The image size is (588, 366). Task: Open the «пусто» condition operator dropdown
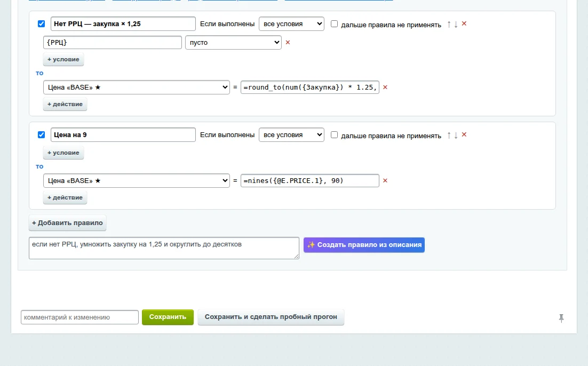pyautogui.click(x=233, y=42)
